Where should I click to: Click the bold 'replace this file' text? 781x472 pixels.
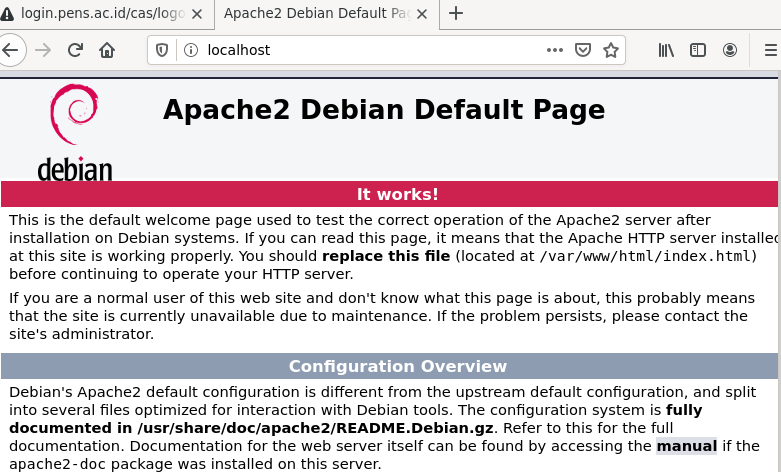[x=386, y=256]
